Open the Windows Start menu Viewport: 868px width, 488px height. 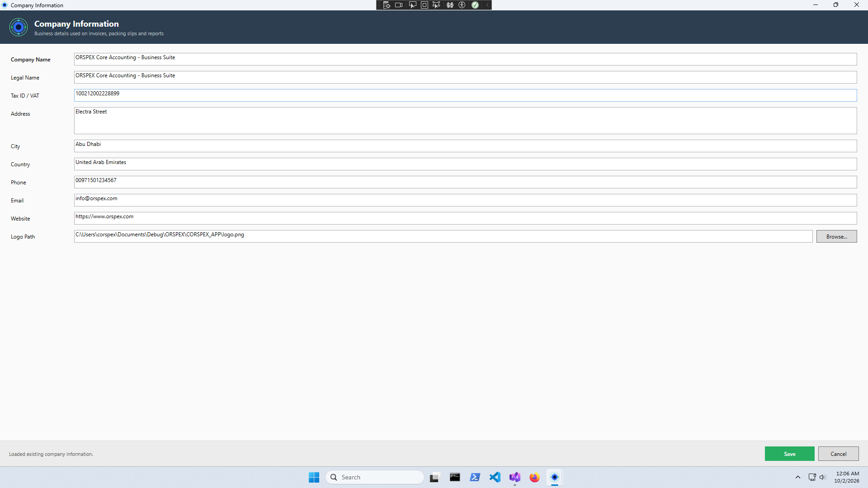pyautogui.click(x=314, y=477)
